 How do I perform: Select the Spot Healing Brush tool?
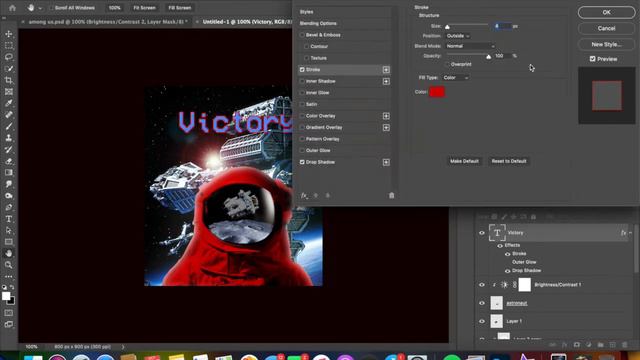[x=9, y=115]
